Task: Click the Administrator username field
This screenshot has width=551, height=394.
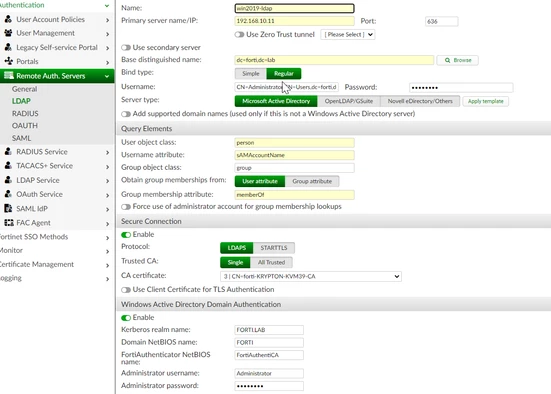Action: pyautogui.click(x=269, y=373)
